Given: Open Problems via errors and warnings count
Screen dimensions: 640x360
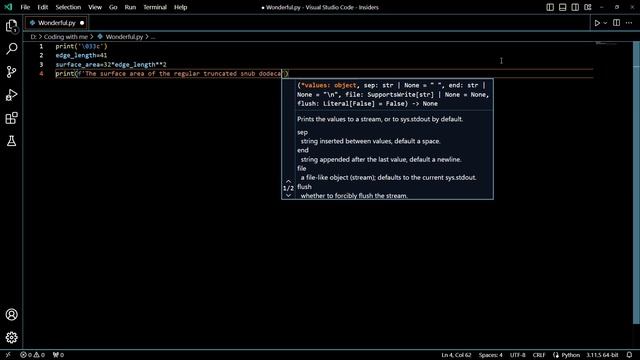Looking at the screenshot, I should click(33, 355).
